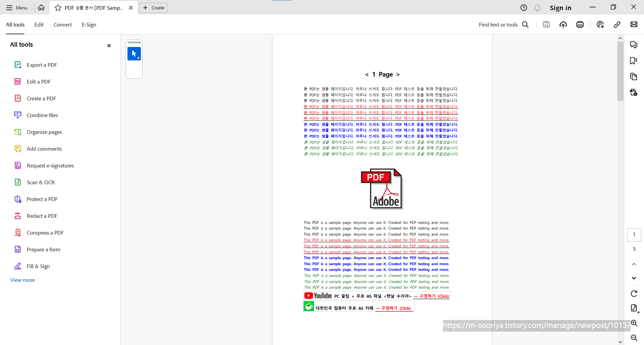The height and width of the screenshot is (345, 644).
Task: Switch to the Edit tab
Action: [x=39, y=24]
